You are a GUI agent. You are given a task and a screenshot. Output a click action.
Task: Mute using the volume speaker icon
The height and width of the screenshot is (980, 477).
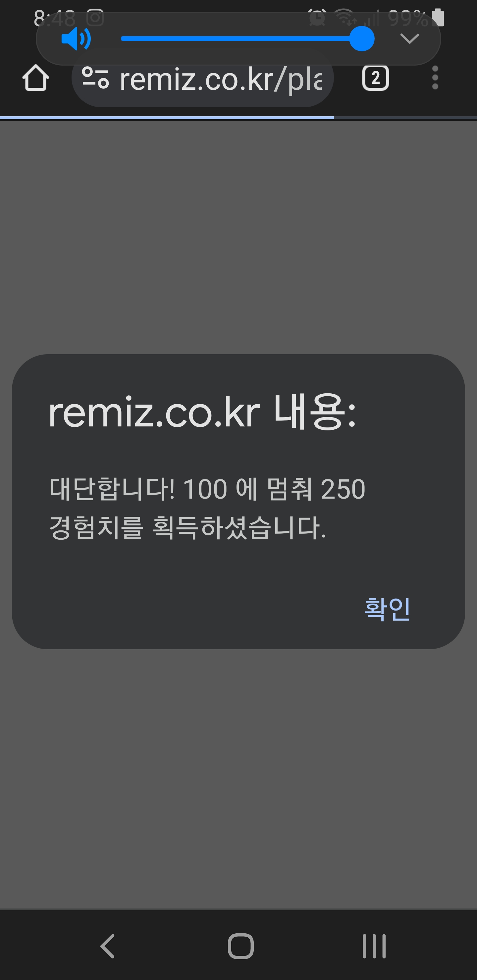(76, 39)
